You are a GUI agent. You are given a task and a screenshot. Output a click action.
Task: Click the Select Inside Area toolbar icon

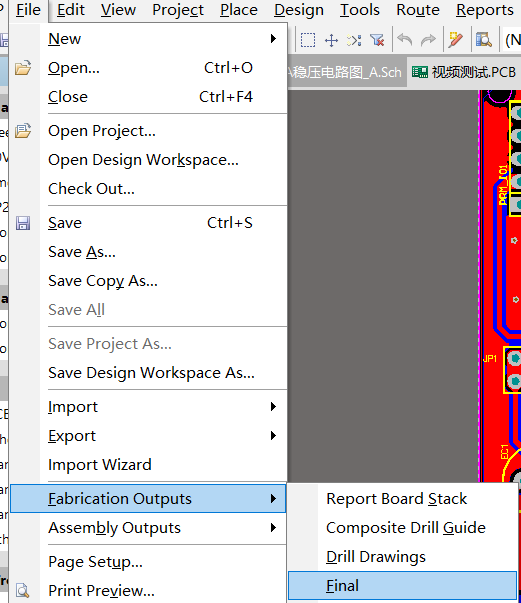(308, 40)
